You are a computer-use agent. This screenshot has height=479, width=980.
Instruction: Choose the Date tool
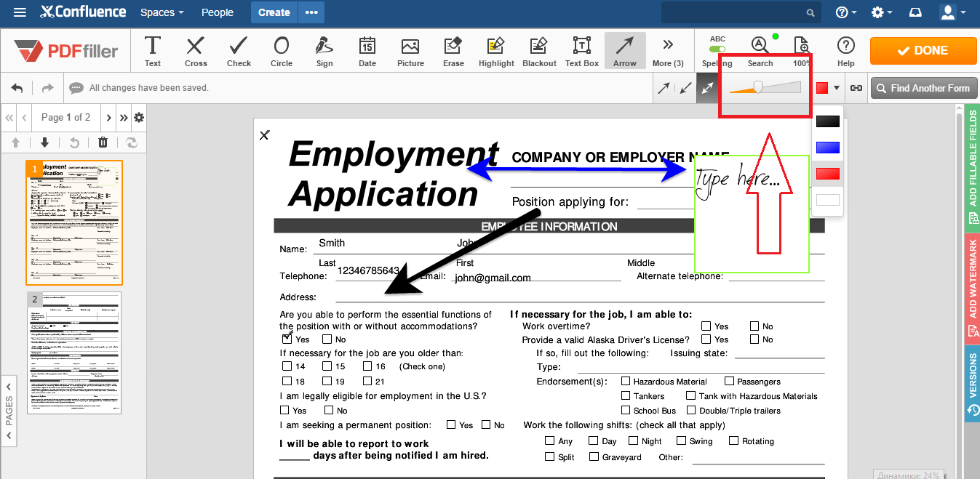[x=367, y=51]
